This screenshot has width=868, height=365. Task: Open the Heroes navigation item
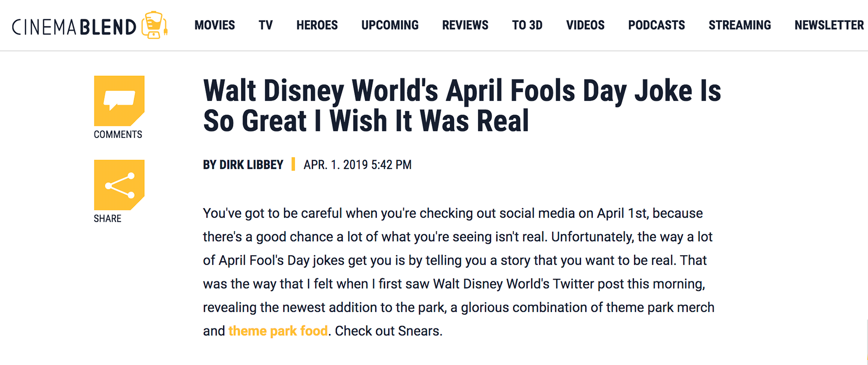click(317, 25)
